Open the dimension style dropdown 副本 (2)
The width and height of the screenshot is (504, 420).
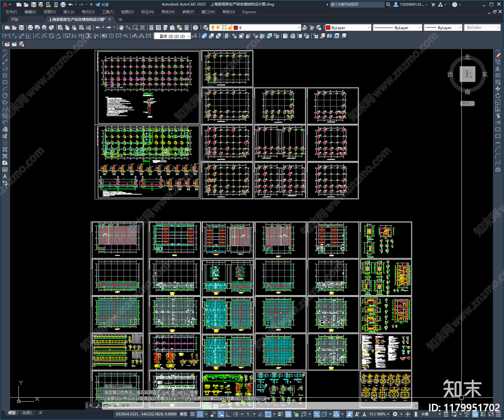[x=189, y=36]
